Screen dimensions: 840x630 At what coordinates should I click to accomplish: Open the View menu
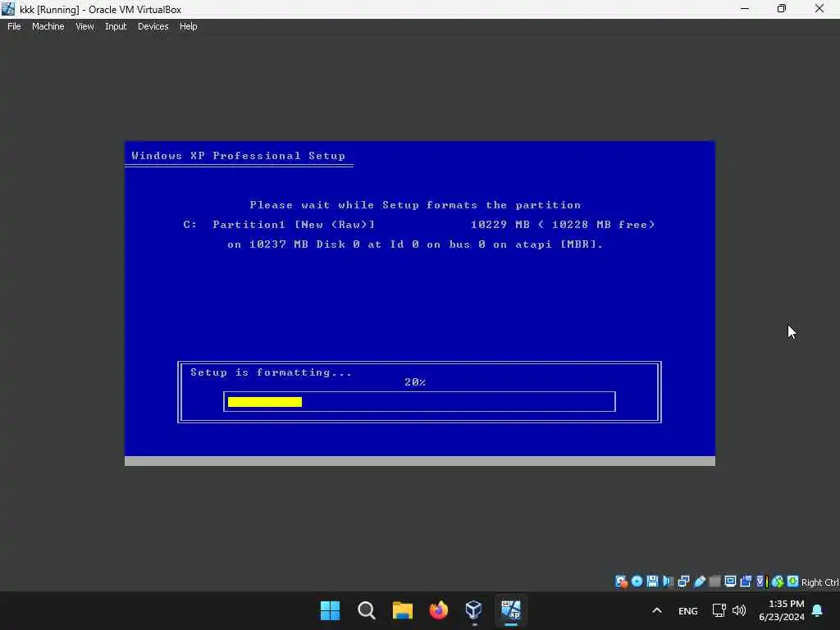click(84, 26)
